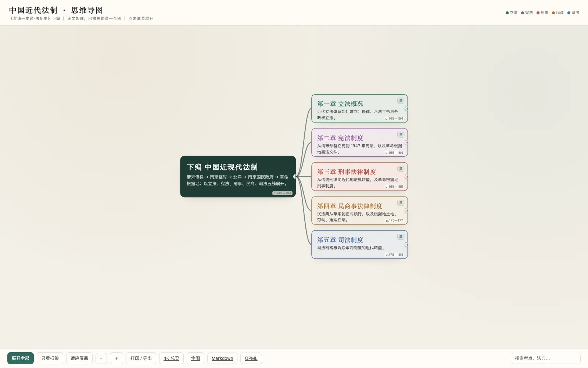
Task: Expand the 第二章 宪法制度 node toggle
Action: (x=407, y=142)
